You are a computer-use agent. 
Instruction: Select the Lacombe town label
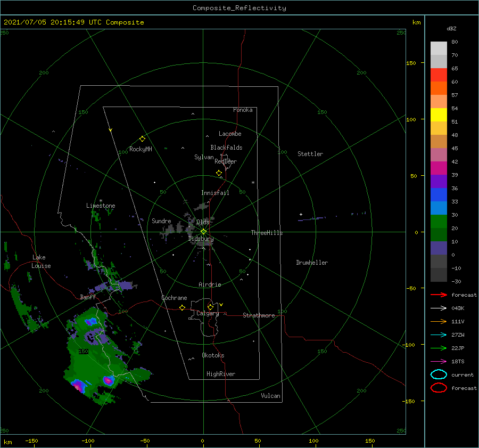click(x=230, y=134)
